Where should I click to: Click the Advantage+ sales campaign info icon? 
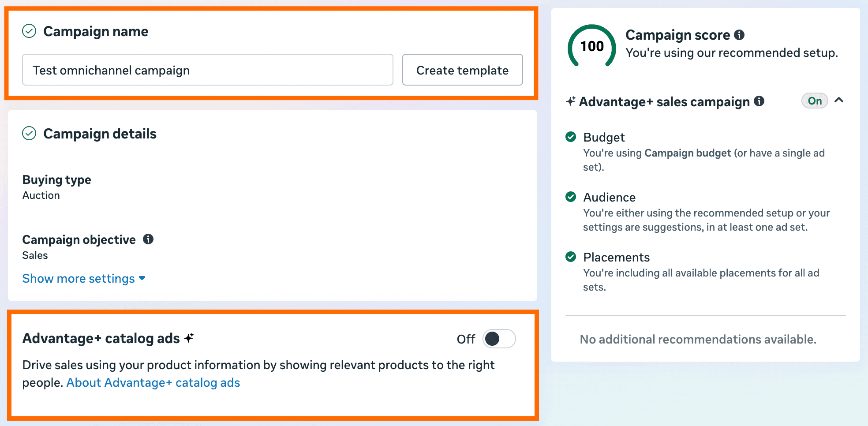coord(759,101)
